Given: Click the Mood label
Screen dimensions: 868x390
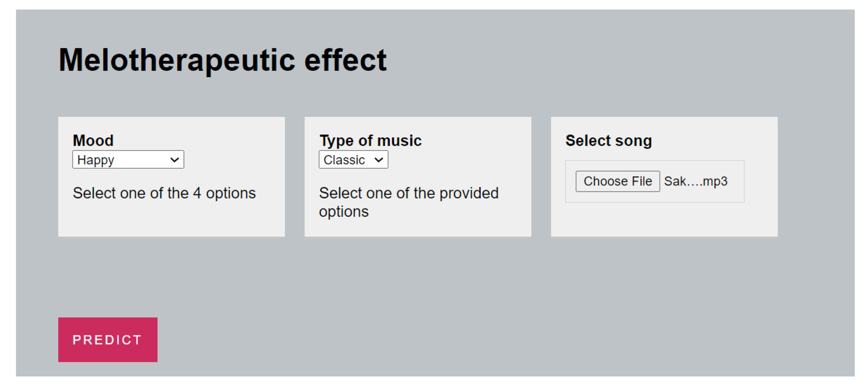Looking at the screenshot, I should (x=93, y=141).
